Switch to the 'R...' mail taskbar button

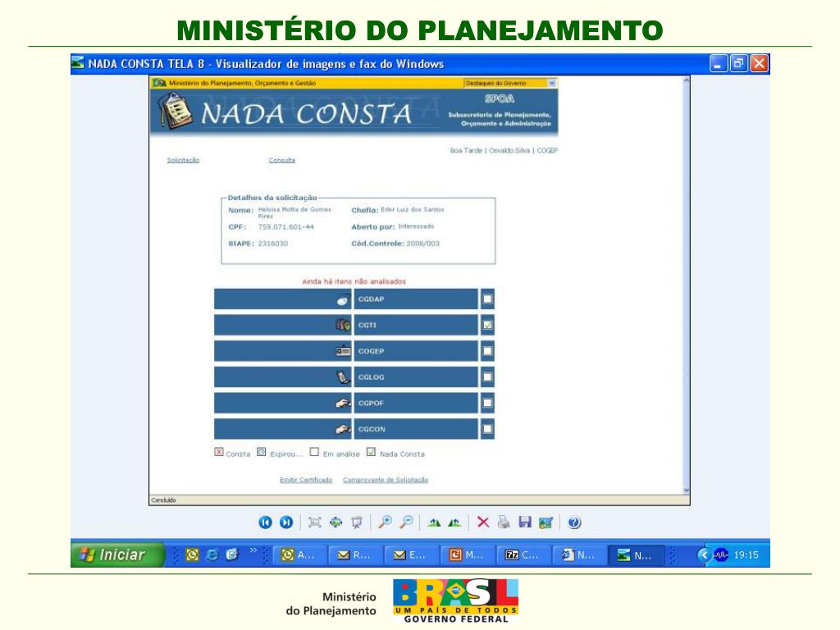(x=354, y=555)
